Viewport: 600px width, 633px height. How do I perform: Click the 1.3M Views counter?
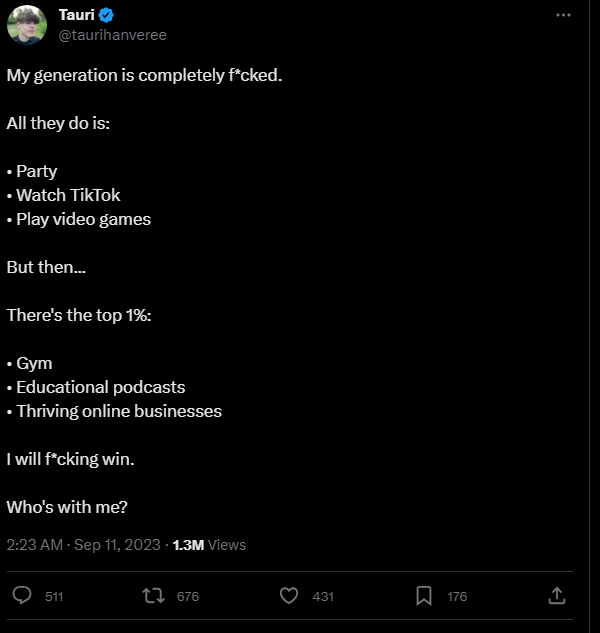[x=209, y=545]
